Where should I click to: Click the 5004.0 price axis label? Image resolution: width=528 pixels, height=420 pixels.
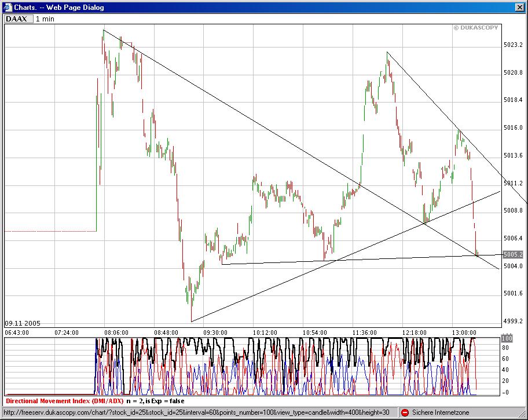click(513, 266)
